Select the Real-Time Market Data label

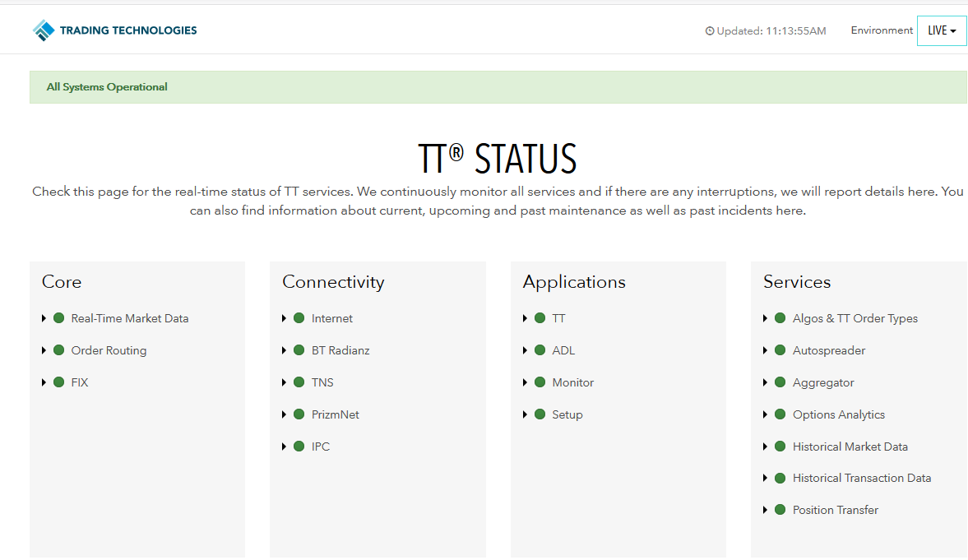pos(130,318)
